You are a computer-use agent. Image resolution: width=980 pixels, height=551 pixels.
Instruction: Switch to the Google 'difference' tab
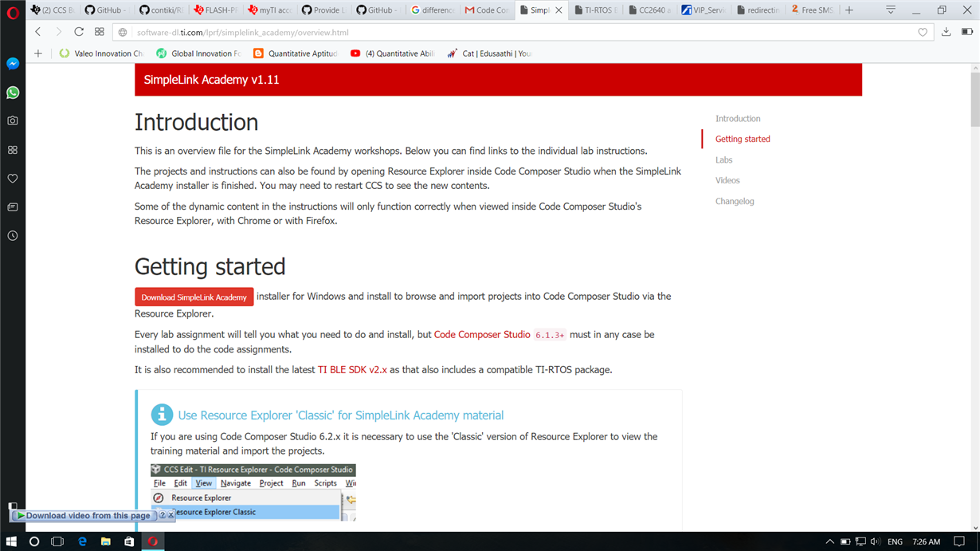(433, 10)
